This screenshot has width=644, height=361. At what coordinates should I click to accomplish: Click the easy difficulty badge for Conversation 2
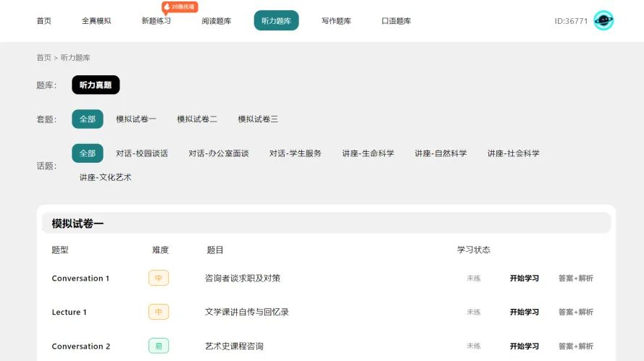[x=159, y=347]
